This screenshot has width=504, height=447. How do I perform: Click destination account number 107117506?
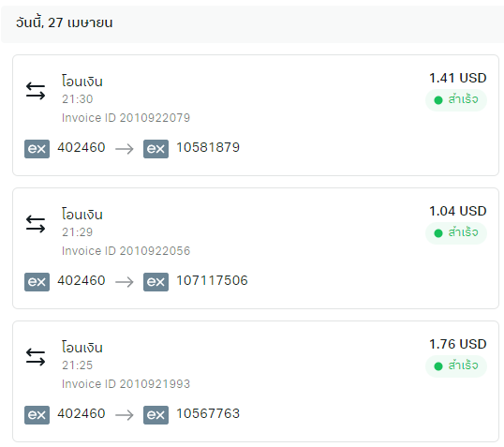(212, 281)
